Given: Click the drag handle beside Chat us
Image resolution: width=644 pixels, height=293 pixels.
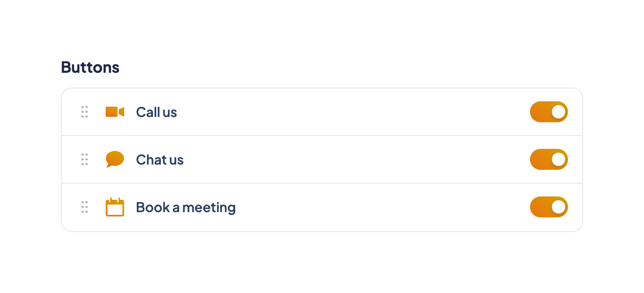Looking at the screenshot, I should point(85,159).
